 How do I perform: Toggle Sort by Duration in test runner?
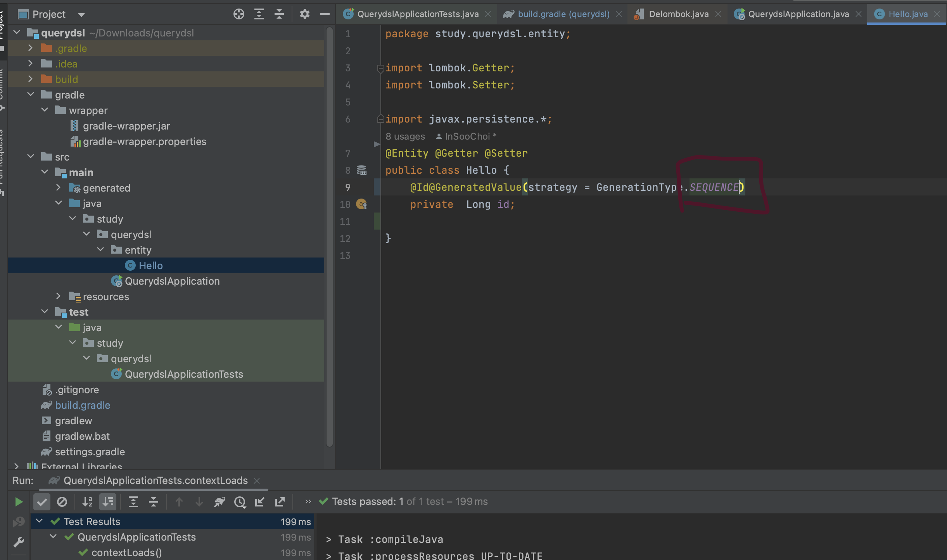point(108,502)
